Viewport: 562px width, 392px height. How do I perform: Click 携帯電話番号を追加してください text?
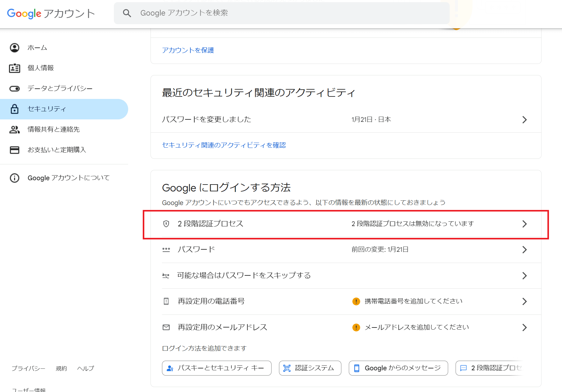tap(413, 301)
